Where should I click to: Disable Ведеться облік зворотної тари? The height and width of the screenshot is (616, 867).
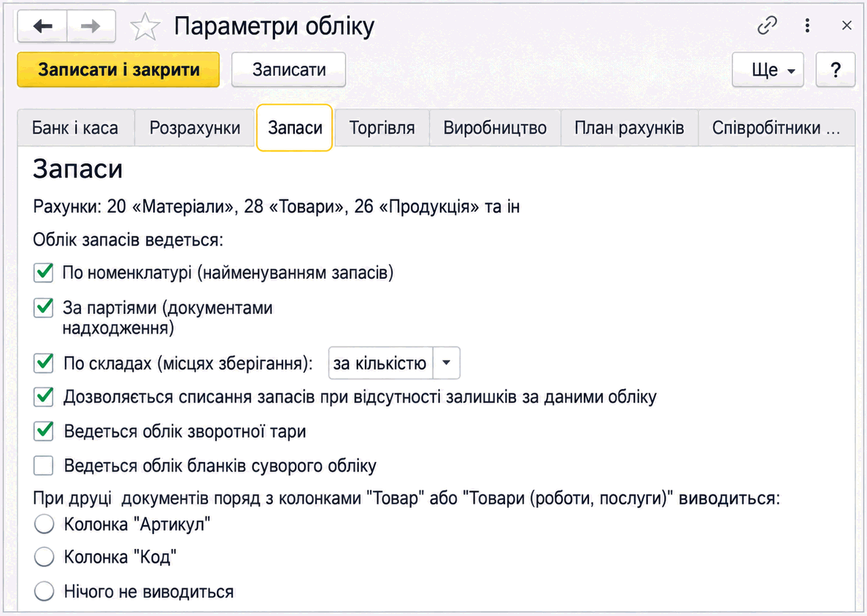(x=44, y=431)
